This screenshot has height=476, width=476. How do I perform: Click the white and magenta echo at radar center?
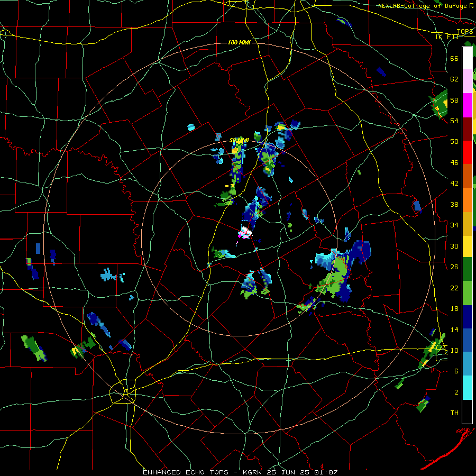click(x=245, y=233)
